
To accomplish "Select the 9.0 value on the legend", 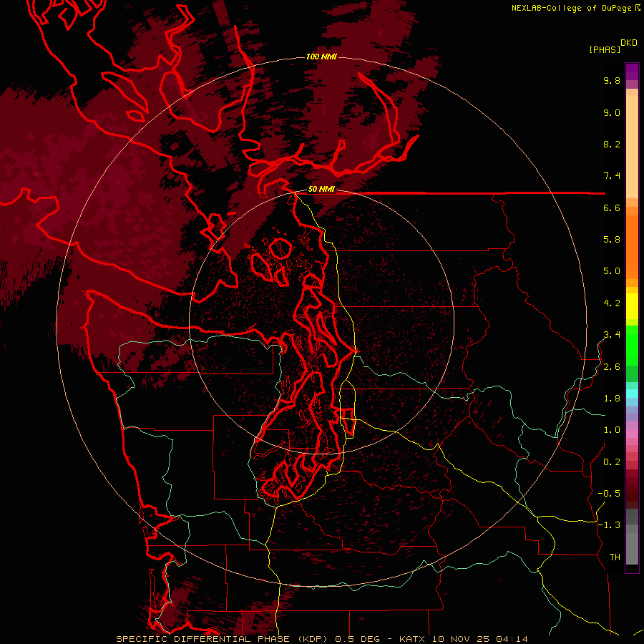I will pyautogui.click(x=612, y=112).
